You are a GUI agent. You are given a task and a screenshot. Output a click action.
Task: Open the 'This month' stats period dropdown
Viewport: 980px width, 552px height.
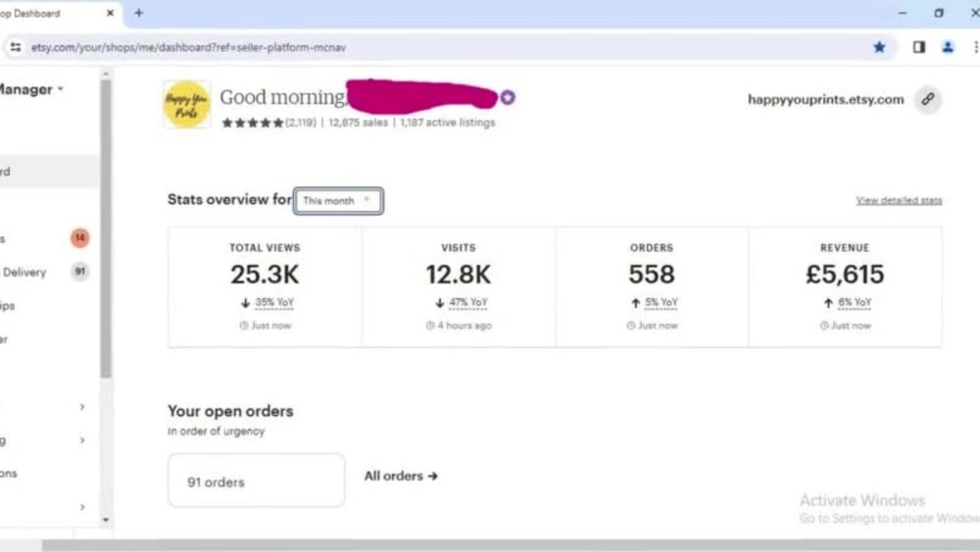click(338, 201)
